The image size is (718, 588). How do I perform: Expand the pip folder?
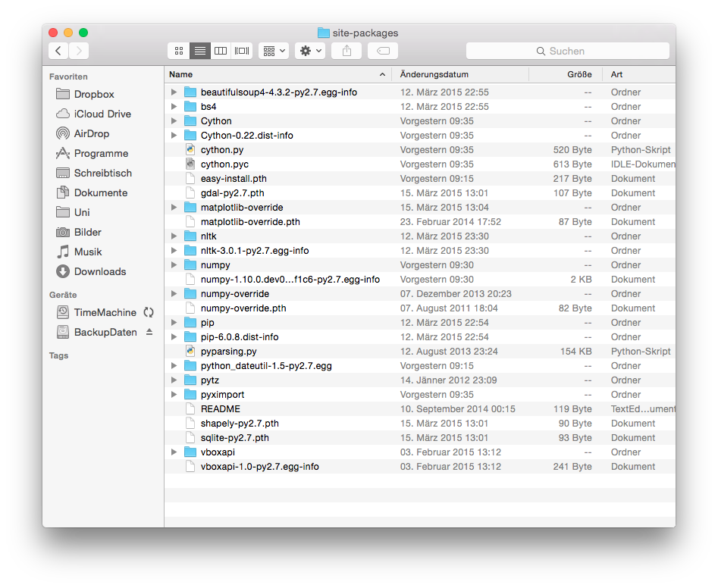[x=174, y=323]
